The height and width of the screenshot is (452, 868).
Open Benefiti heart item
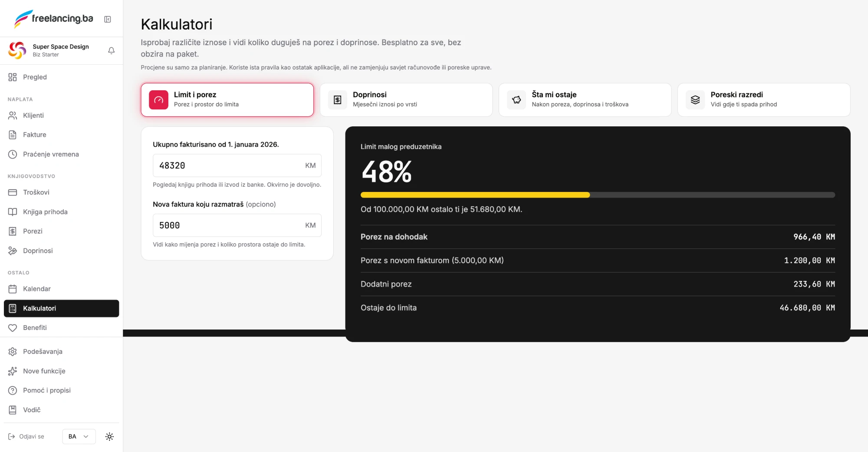61,327
